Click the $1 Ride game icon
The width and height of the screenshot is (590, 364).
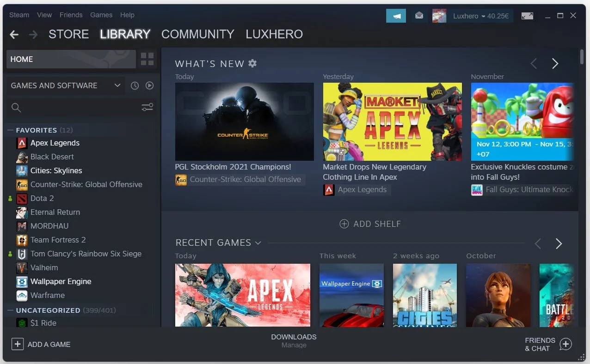[22, 323]
